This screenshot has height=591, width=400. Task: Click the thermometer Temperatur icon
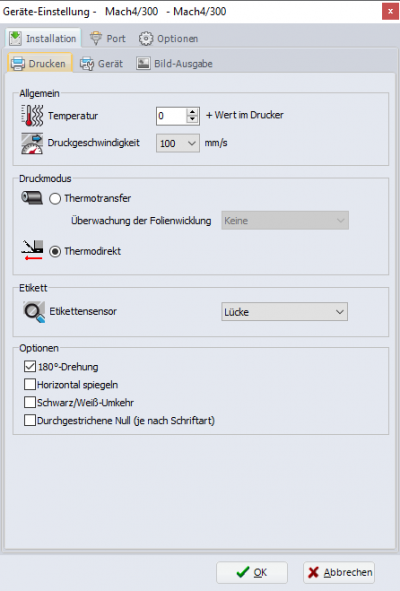tap(32, 115)
